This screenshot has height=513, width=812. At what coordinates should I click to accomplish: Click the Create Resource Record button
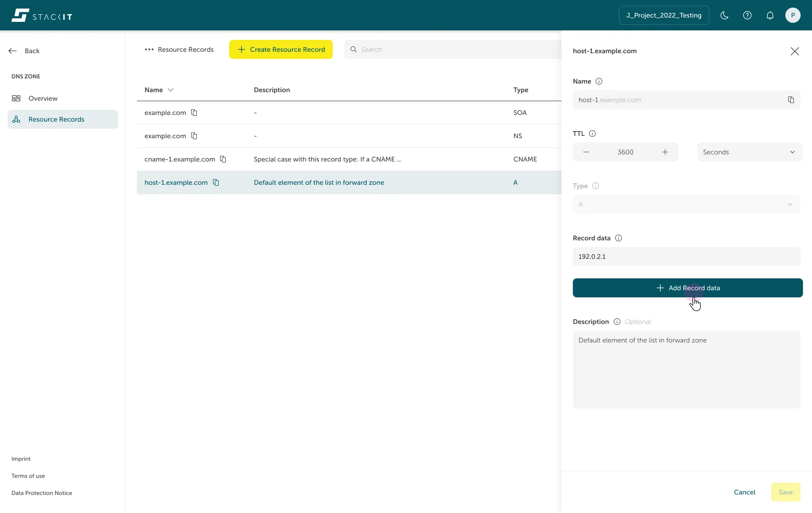[x=280, y=49]
